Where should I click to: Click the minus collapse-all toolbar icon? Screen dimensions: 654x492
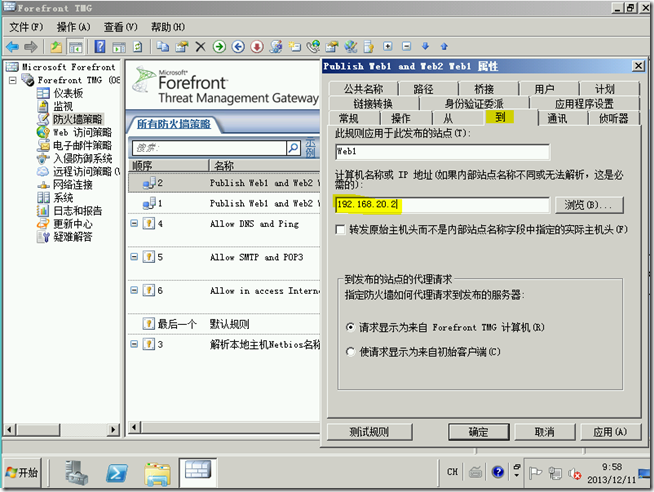click(407, 46)
